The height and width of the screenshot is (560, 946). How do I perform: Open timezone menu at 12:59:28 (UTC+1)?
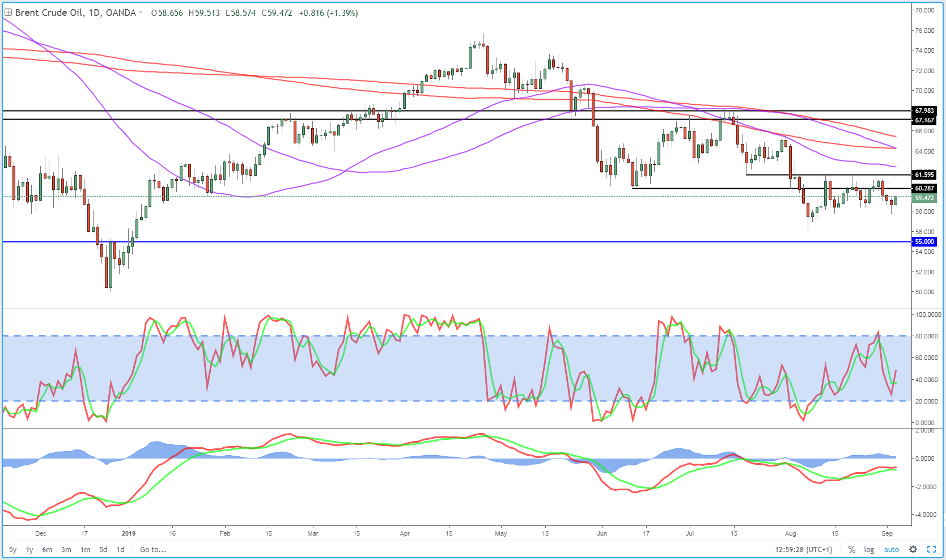tap(804, 549)
